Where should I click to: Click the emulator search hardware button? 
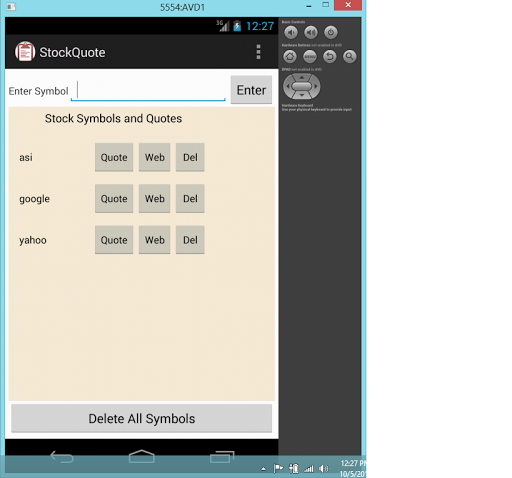[x=350, y=56]
